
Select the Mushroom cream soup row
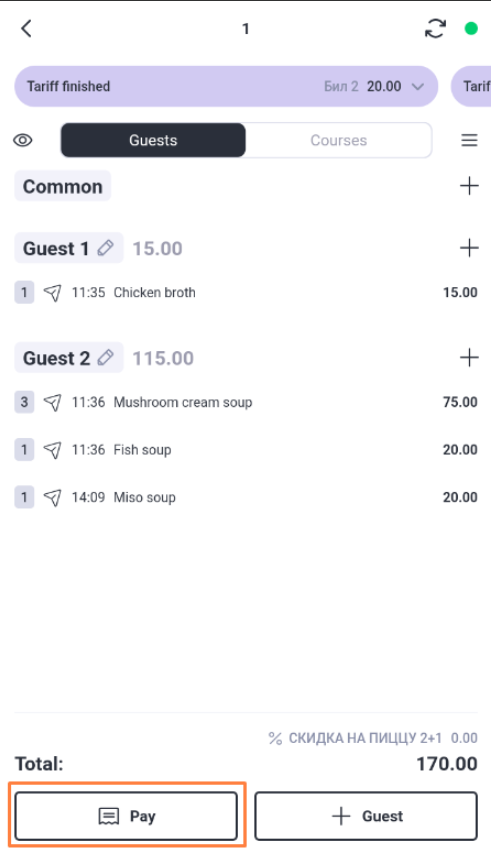246,402
